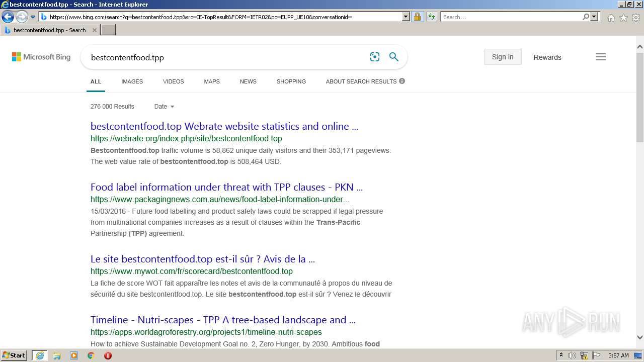Open the Bing hamburger menu

click(x=601, y=57)
